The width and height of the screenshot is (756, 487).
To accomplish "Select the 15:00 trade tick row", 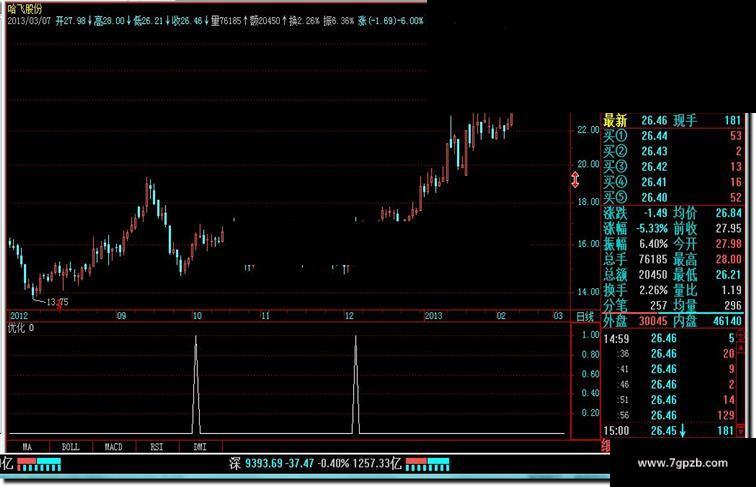I will tap(670, 431).
